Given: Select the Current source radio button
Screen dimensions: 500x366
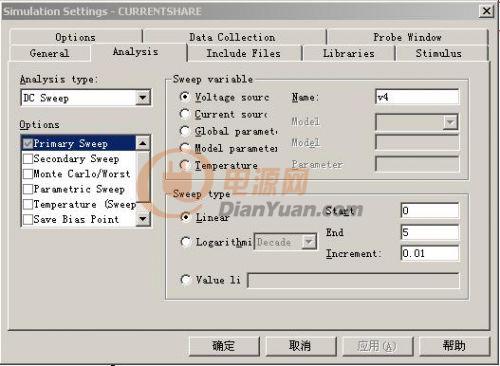Looking at the screenshot, I should (185, 114).
